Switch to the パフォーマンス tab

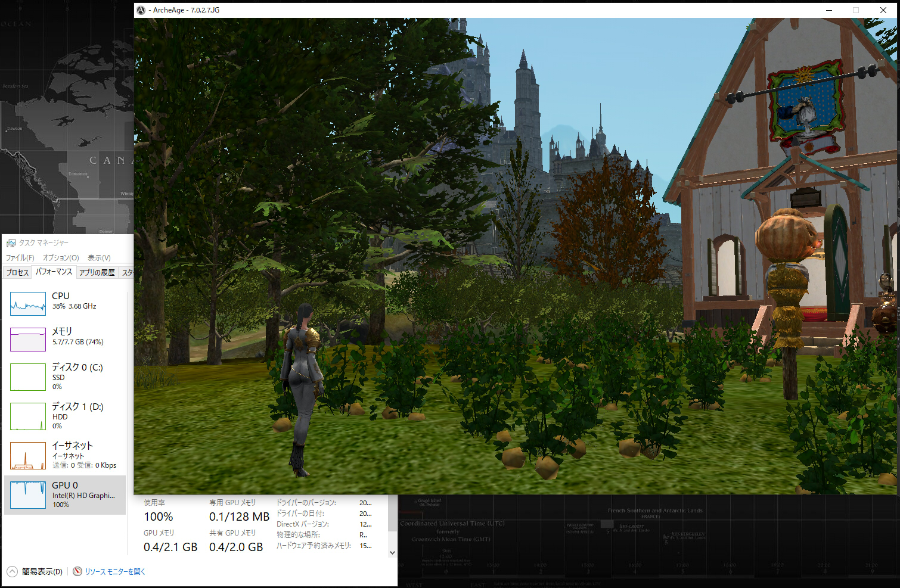[54, 272]
